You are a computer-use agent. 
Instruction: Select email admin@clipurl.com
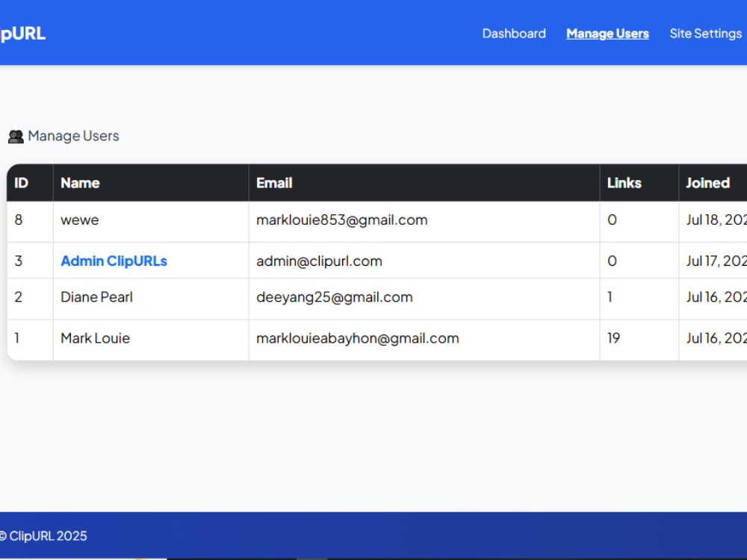tap(319, 261)
